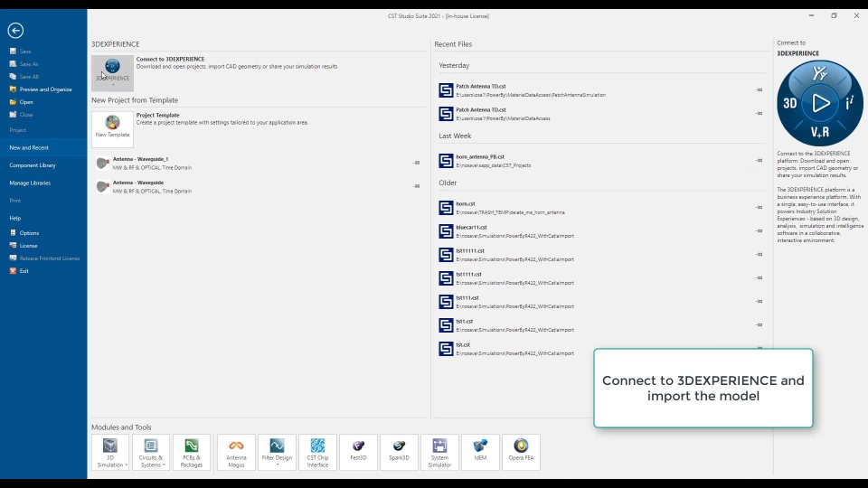Pin tst1111.cst recent file
Screen dimensions: 868x488
[x=759, y=277]
